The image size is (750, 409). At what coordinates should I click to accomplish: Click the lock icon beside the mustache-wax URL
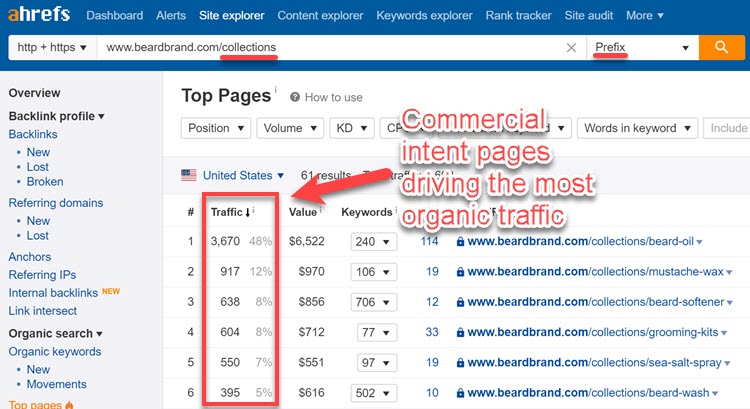(x=460, y=272)
